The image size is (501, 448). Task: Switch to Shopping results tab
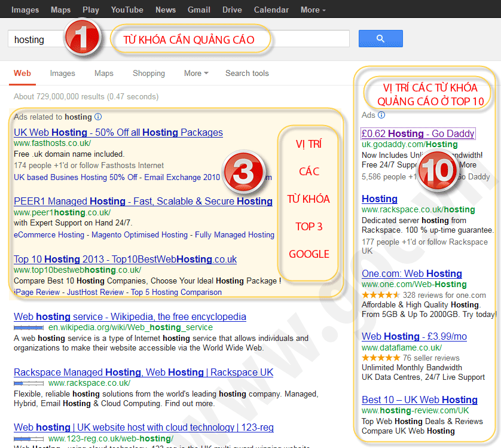(x=149, y=73)
